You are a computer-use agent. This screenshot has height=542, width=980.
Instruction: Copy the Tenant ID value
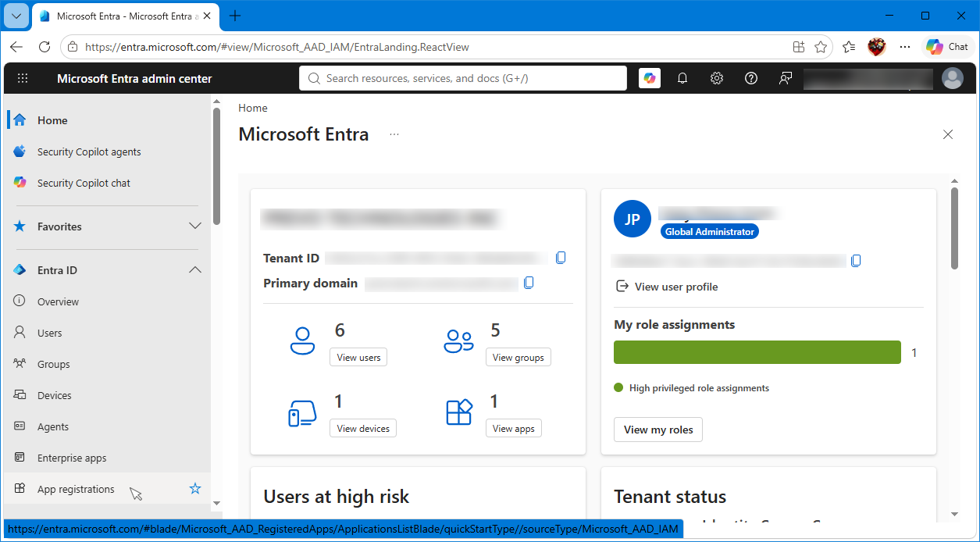tap(561, 258)
